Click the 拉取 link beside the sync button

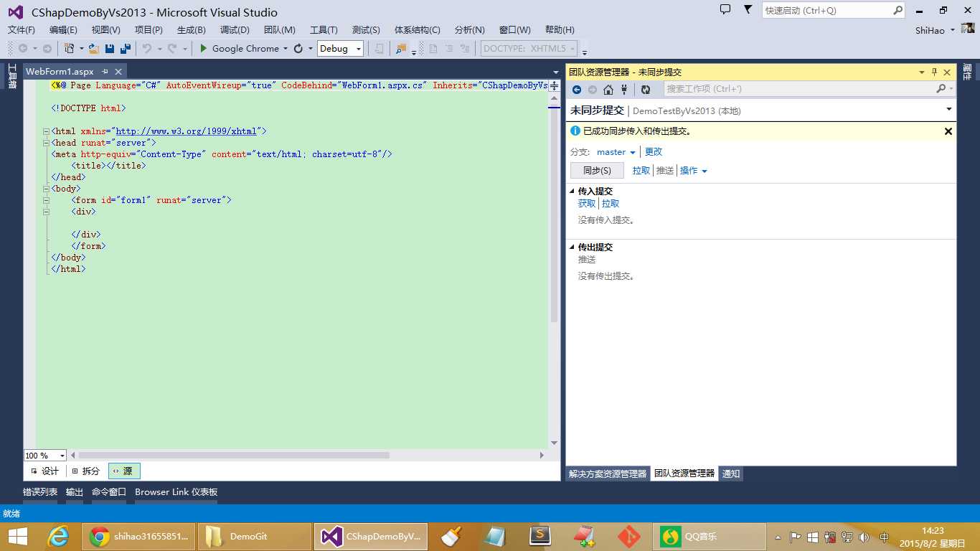tap(641, 171)
